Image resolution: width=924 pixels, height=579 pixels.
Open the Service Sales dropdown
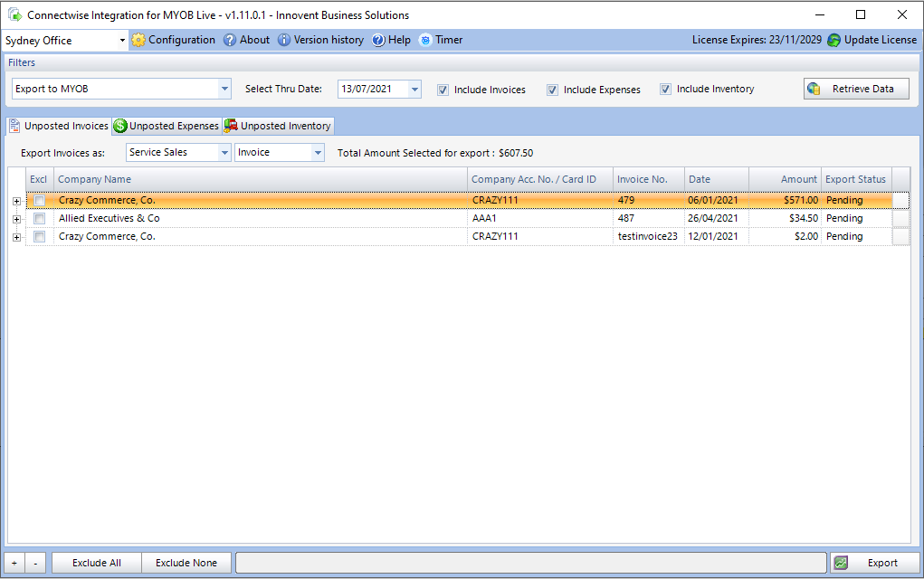click(x=224, y=153)
